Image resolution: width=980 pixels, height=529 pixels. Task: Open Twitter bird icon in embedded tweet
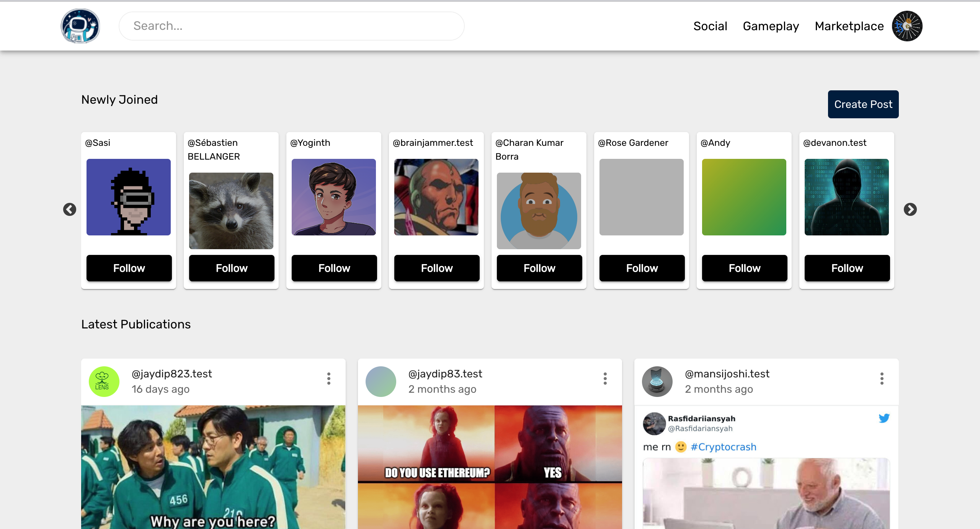pos(884,418)
